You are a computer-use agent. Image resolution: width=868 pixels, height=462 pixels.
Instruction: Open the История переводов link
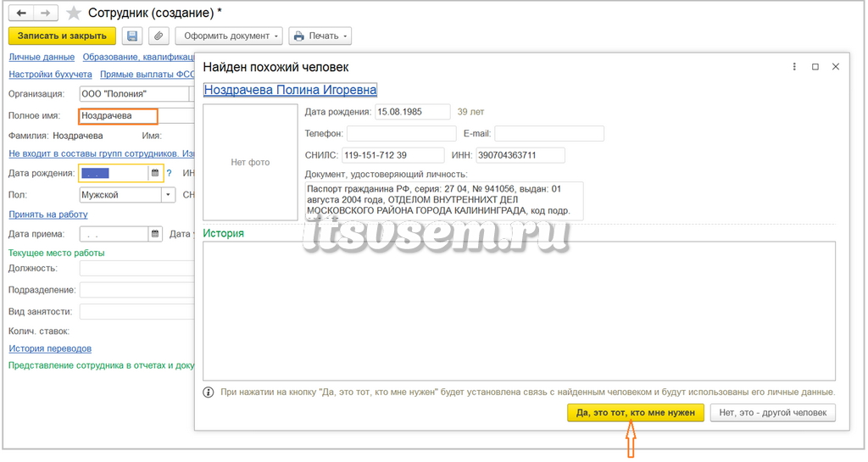[50, 348]
